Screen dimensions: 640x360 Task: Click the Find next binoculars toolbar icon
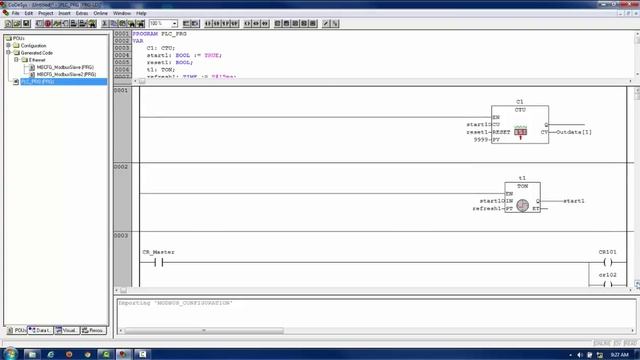tap(141, 24)
